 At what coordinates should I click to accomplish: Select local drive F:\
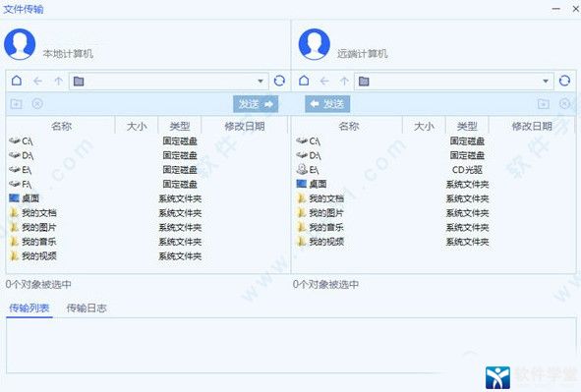[x=21, y=184]
